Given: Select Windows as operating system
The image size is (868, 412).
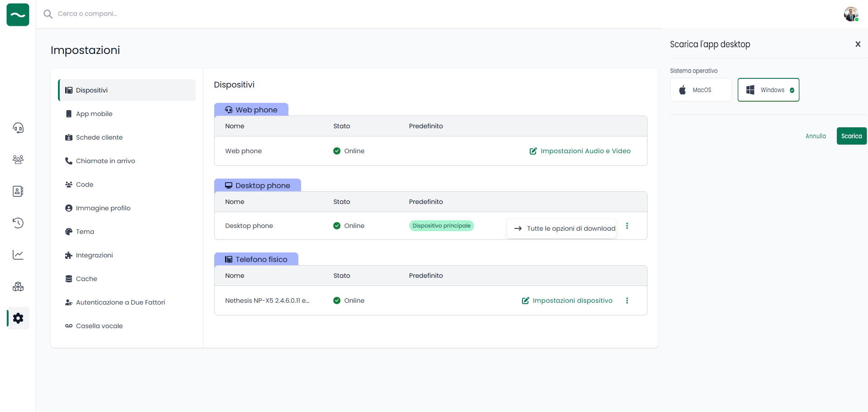Looking at the screenshot, I should point(768,90).
